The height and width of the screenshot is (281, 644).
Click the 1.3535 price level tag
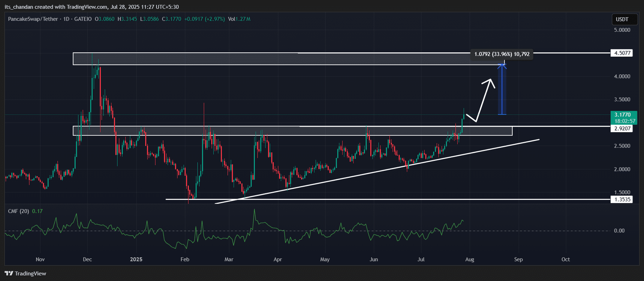pyautogui.click(x=621, y=199)
